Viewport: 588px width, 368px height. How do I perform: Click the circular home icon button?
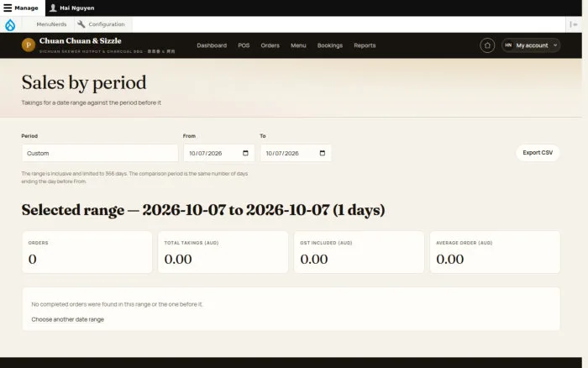click(x=487, y=45)
